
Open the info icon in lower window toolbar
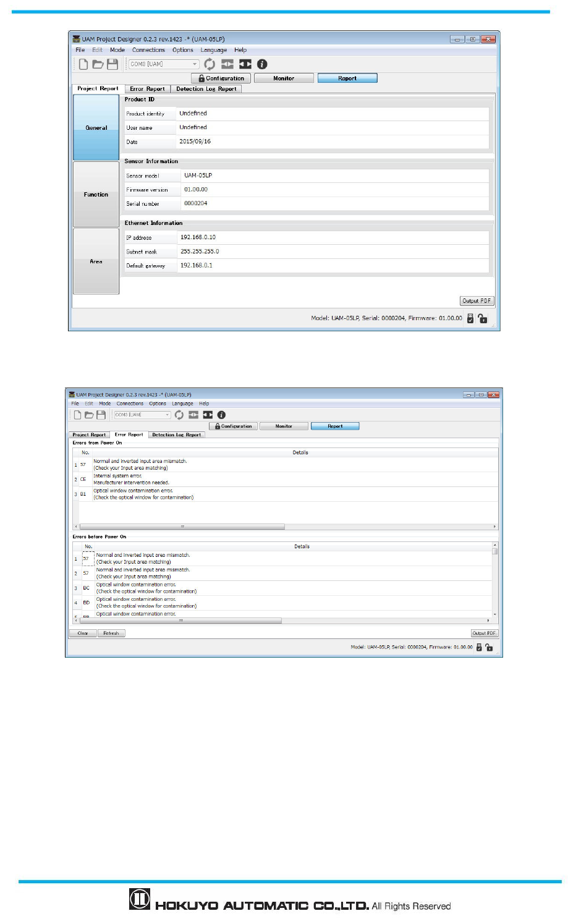click(x=221, y=415)
